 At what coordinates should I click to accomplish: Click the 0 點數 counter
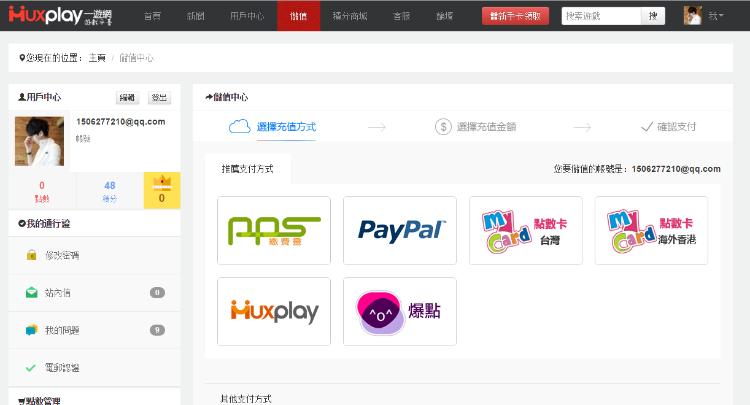pos(42,191)
